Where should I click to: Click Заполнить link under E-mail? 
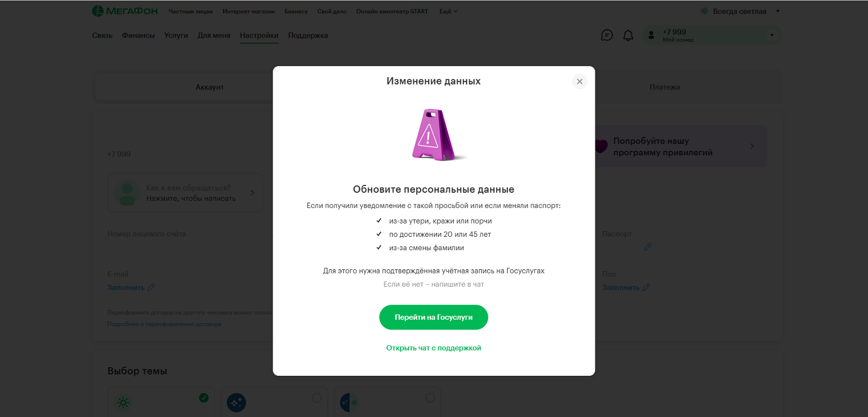coord(126,287)
